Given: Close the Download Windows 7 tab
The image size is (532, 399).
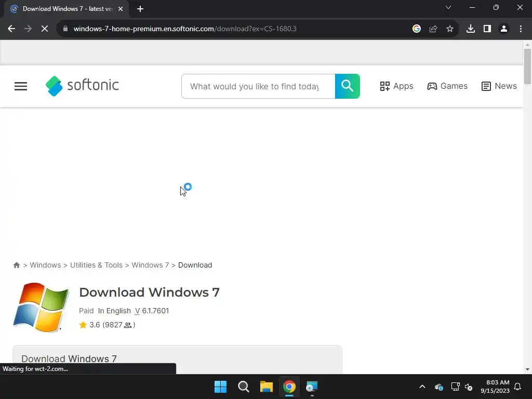Looking at the screenshot, I should [121, 9].
